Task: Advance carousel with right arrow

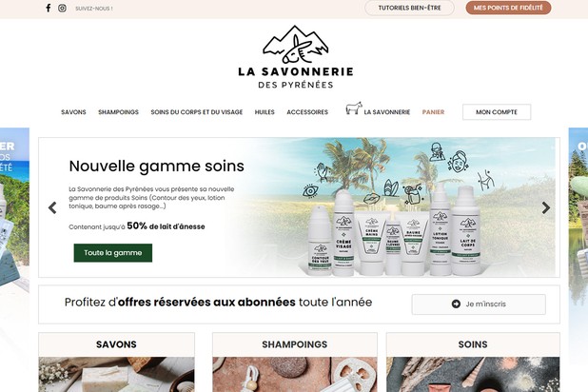Action: [x=546, y=207]
